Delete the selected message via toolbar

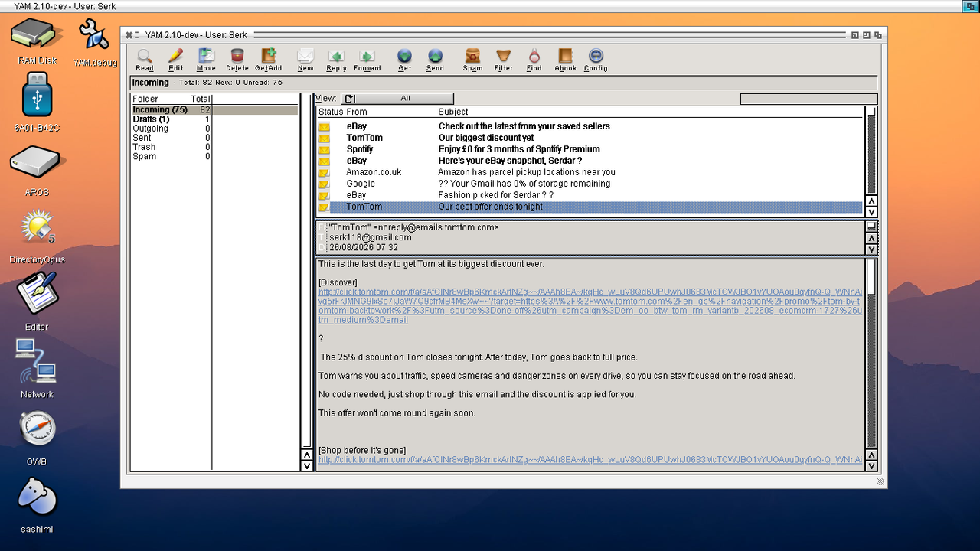pos(237,60)
